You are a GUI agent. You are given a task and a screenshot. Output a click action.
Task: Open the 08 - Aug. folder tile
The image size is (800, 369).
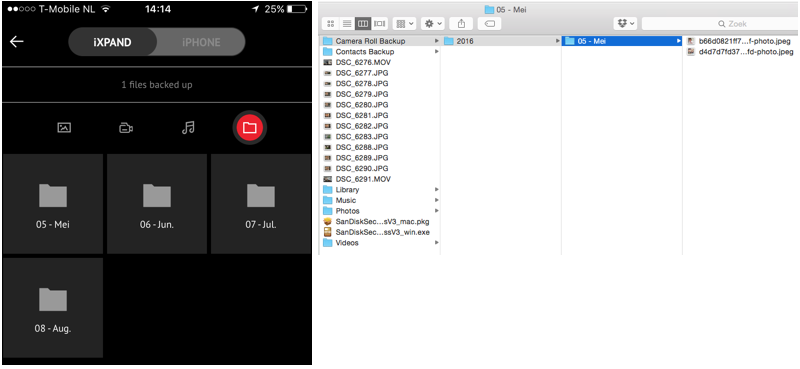[53, 308]
